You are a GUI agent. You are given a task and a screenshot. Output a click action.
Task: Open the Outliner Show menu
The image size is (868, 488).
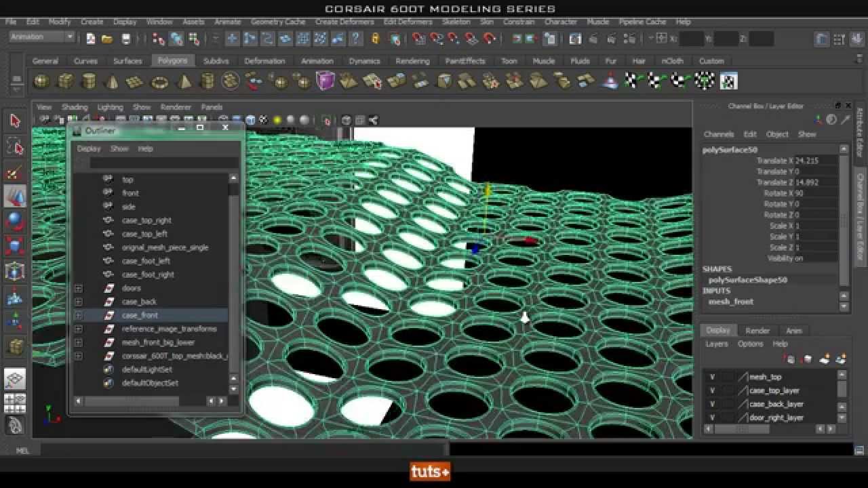tap(119, 148)
